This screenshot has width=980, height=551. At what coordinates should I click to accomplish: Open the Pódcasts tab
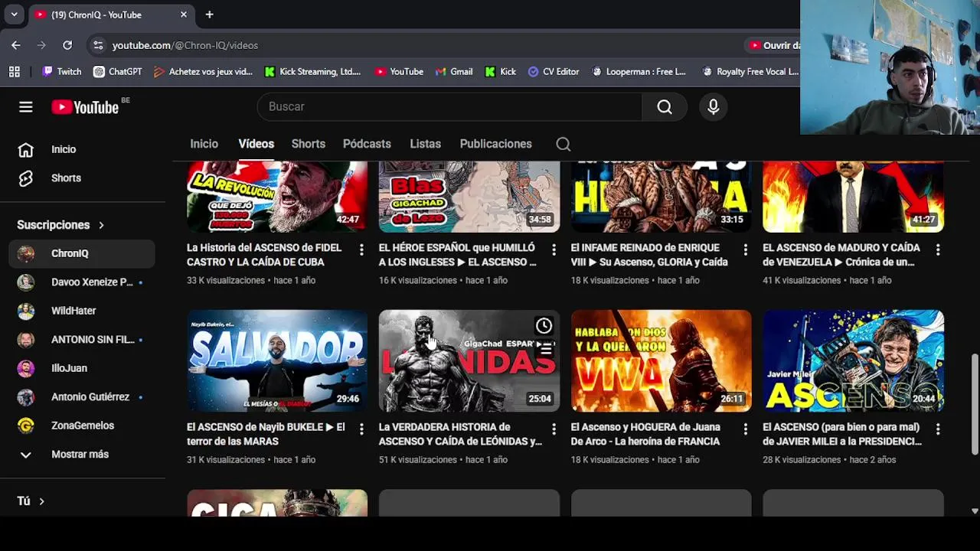tap(367, 144)
